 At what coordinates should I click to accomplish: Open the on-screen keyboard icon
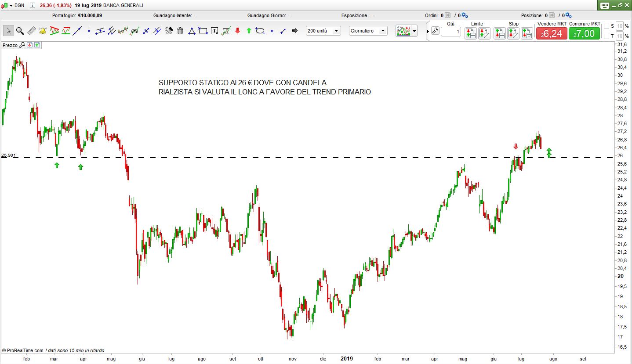coord(604,5)
